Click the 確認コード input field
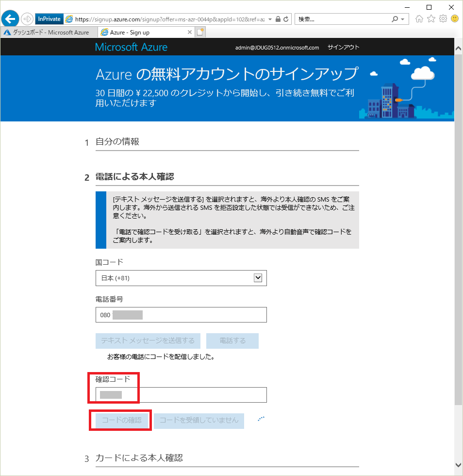 (181, 395)
